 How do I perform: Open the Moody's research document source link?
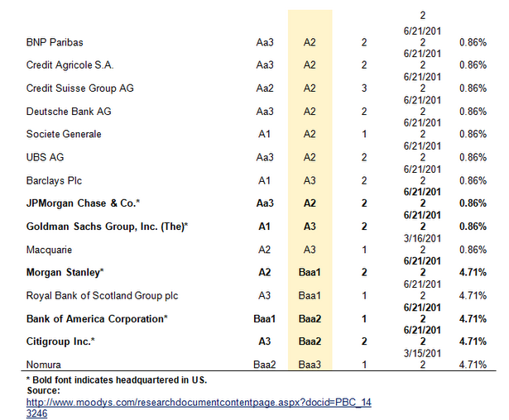199,408
